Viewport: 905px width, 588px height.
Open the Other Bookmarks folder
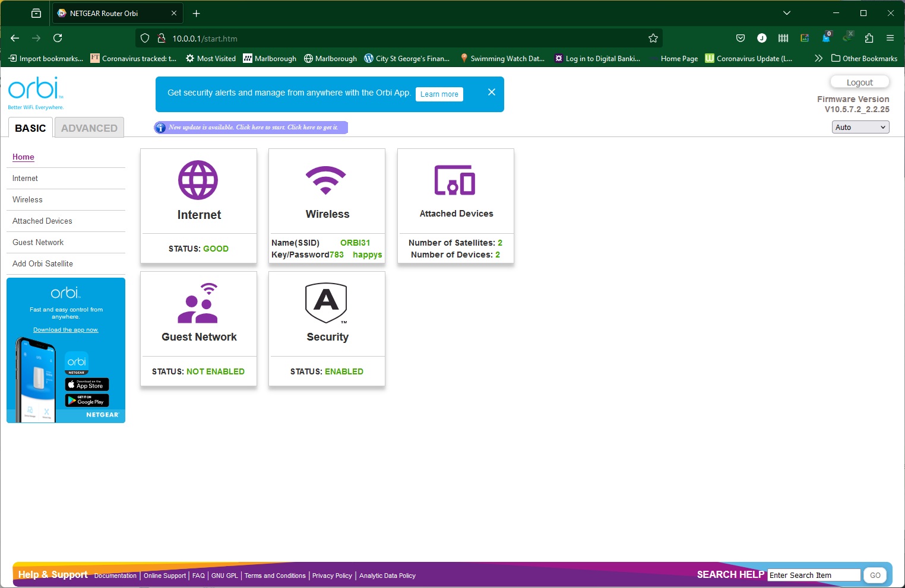[865, 58]
